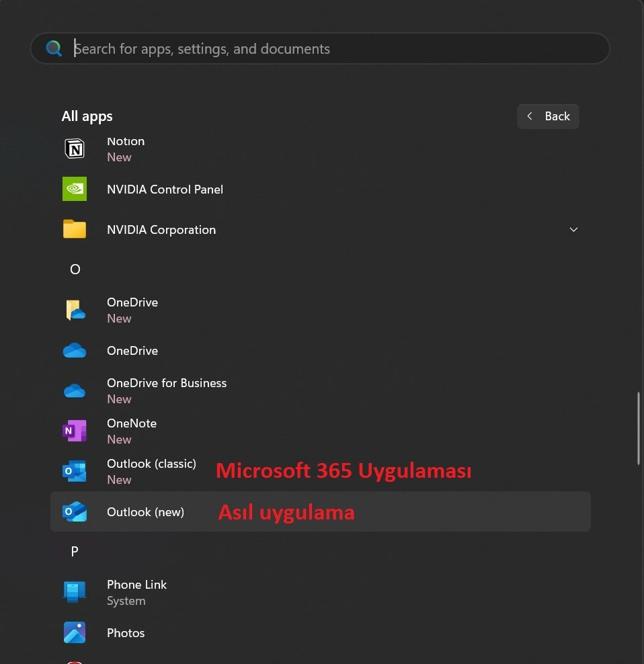Launch OneNote purple icon

point(75,431)
